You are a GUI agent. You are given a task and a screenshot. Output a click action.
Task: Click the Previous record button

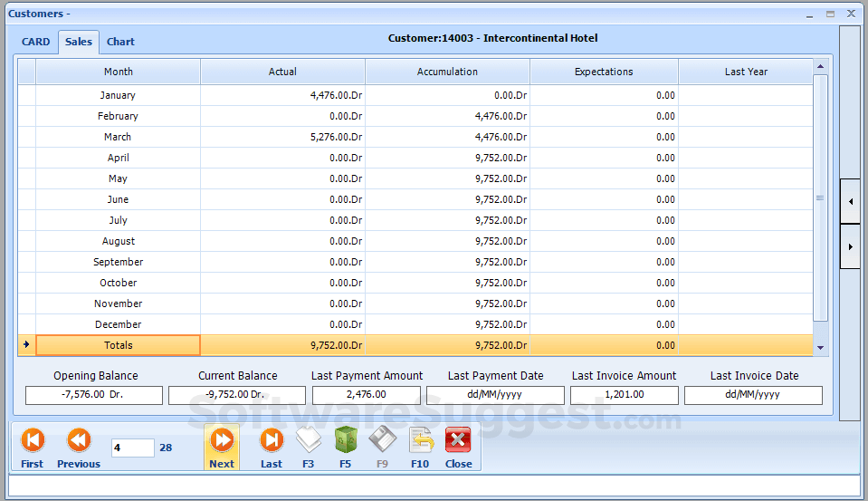pyautogui.click(x=79, y=448)
